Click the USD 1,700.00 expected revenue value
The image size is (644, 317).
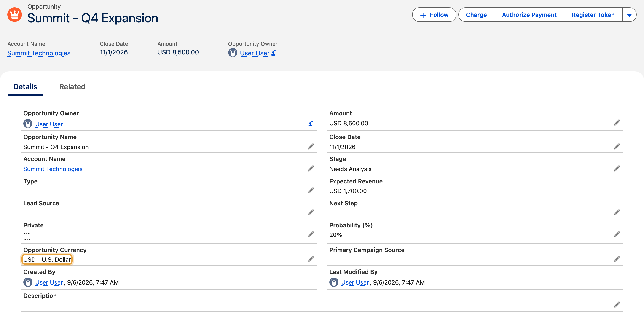(348, 191)
